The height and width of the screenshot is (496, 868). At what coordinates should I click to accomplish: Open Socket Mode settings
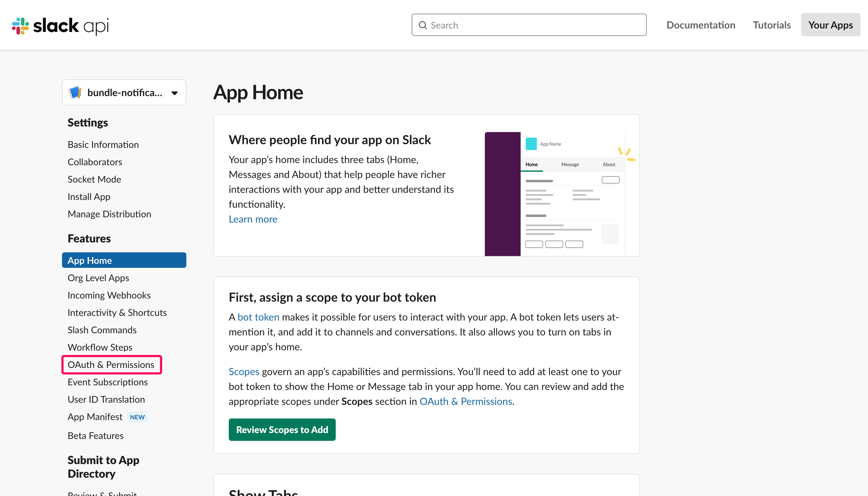pyautogui.click(x=94, y=179)
